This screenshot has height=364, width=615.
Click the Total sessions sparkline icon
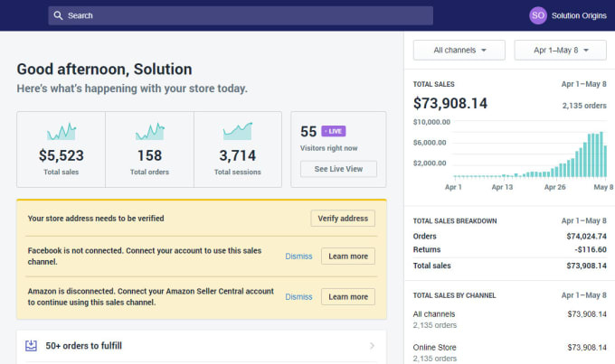point(238,131)
